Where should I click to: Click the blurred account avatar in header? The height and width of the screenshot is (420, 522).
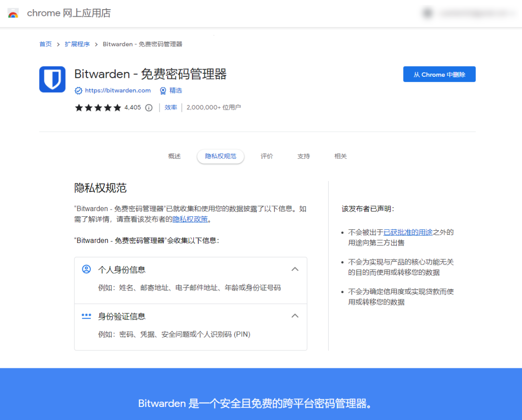(427, 14)
